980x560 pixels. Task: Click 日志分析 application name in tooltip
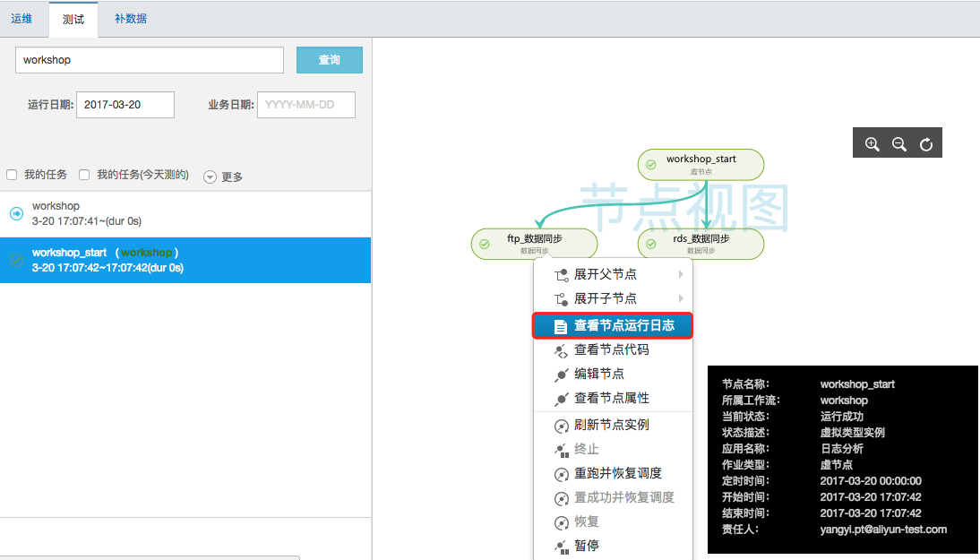(x=841, y=449)
